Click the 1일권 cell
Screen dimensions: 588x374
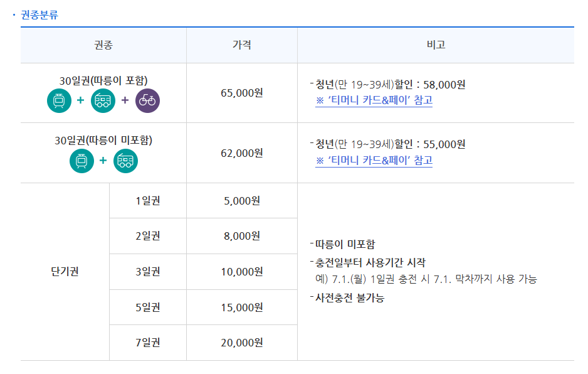click(147, 200)
